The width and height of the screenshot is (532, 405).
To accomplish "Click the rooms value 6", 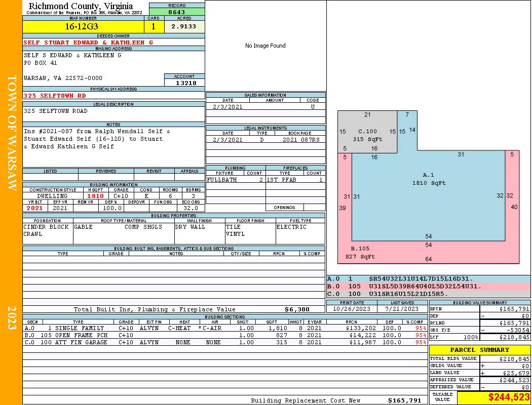I will (x=170, y=196).
